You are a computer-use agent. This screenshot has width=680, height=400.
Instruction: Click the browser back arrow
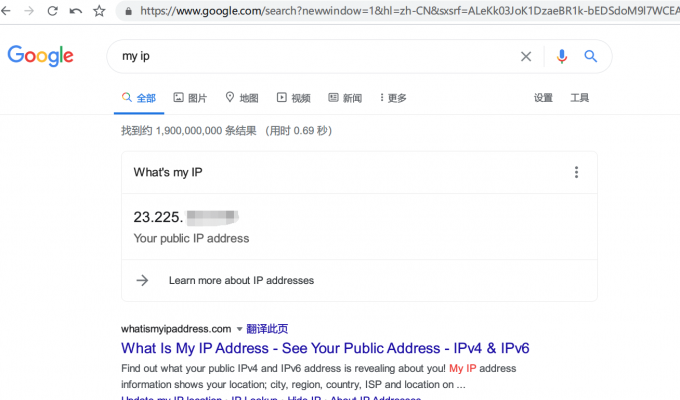(x=8, y=11)
